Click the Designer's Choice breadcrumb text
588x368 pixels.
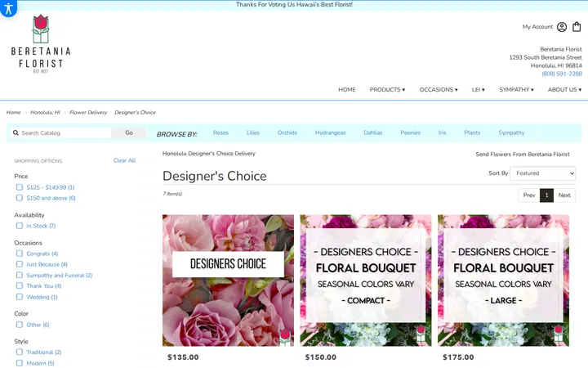tap(135, 112)
